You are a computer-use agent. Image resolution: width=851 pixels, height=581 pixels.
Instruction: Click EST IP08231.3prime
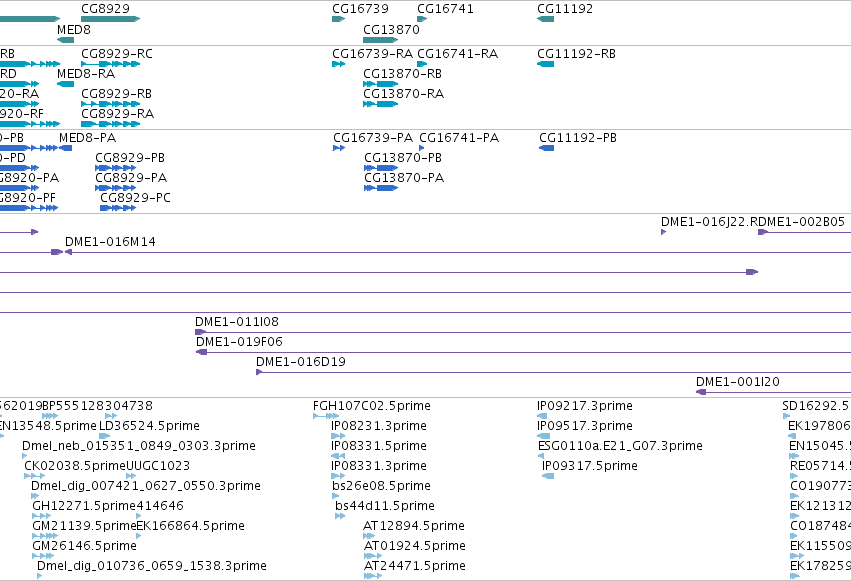pos(338,436)
